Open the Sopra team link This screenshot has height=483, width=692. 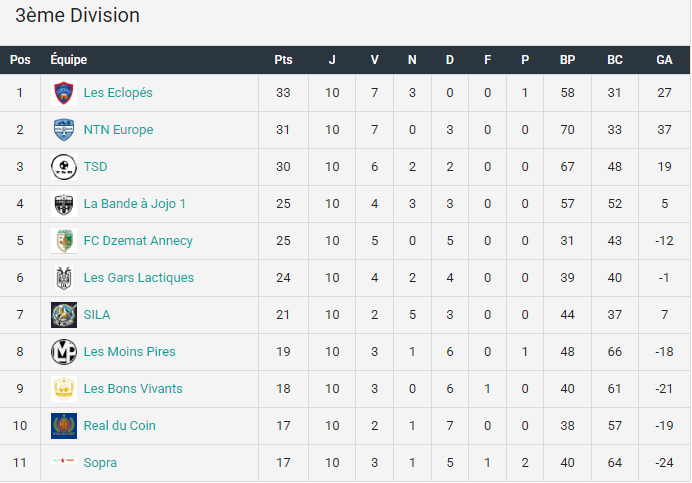[100, 463]
